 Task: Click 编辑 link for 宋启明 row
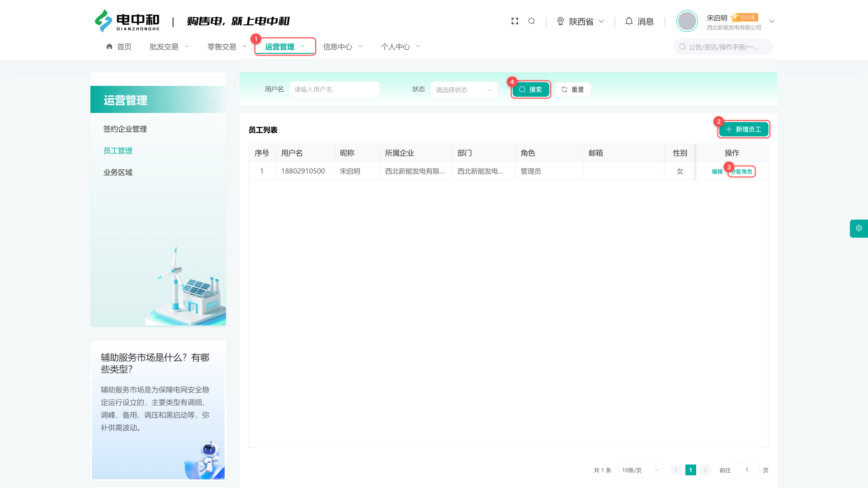click(x=717, y=172)
